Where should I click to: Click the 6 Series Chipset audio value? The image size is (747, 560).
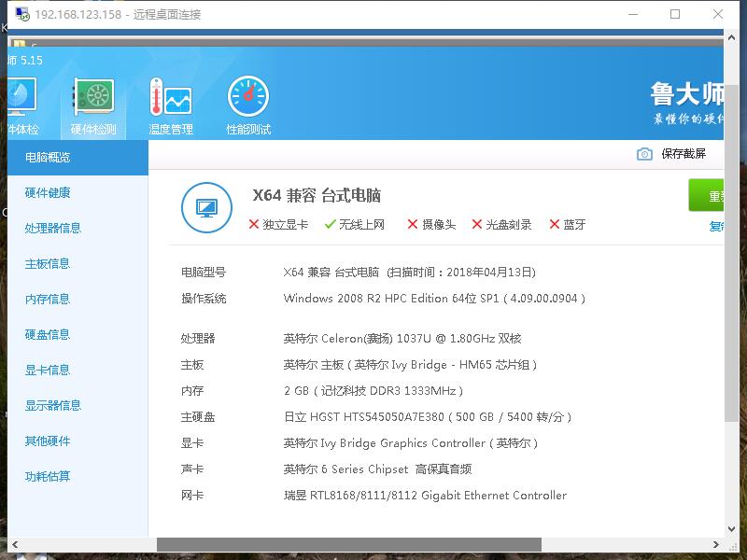[x=377, y=469]
